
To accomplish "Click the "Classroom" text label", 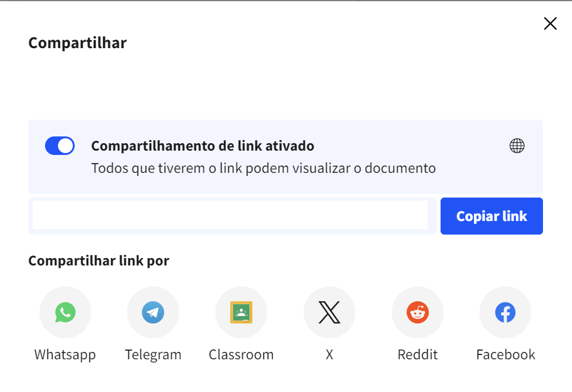I will 241,355.
